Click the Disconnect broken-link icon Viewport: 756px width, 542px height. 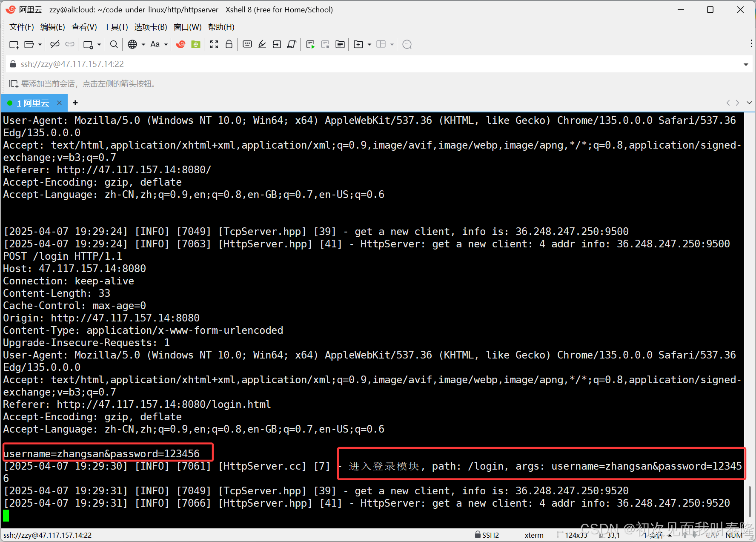pyautogui.click(x=55, y=44)
